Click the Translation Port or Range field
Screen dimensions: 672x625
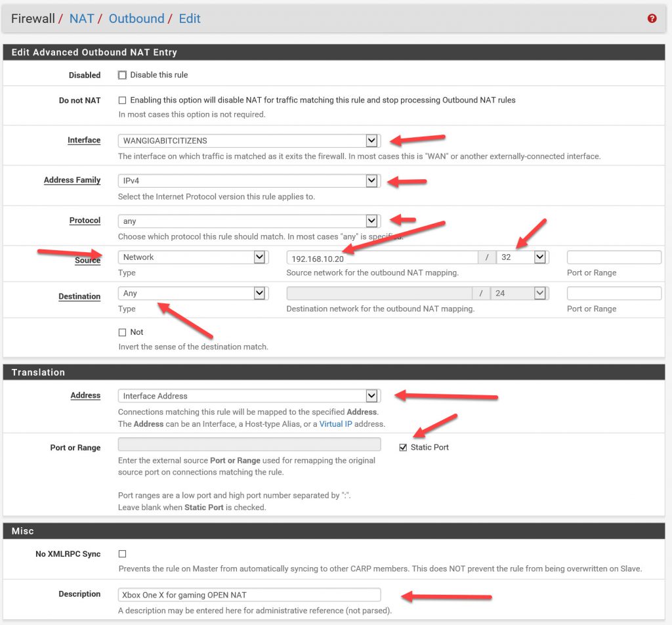[249, 444]
